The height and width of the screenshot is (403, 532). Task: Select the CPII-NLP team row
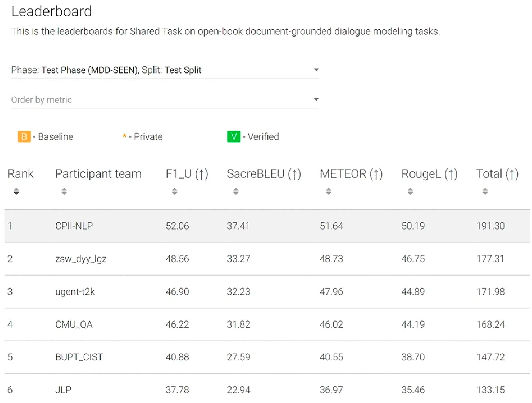(x=74, y=226)
